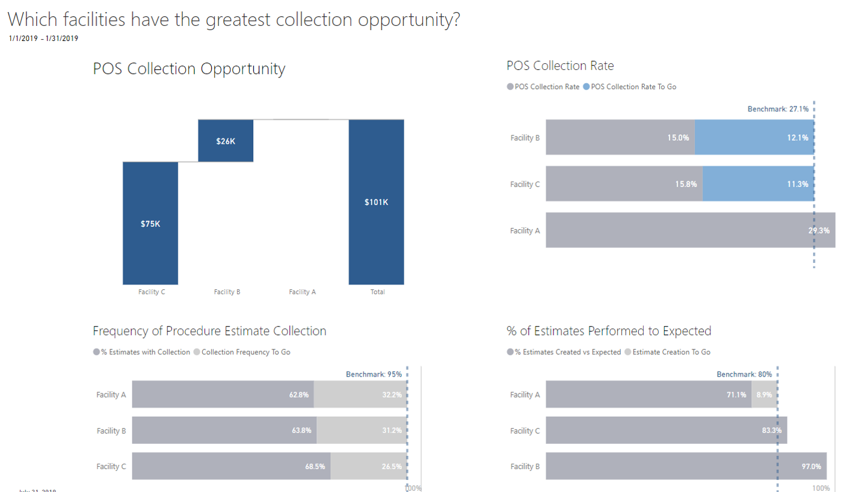Select Facility A 8.9% estimate creation to go bar
This screenshot has height=492, width=868.
[765, 395]
